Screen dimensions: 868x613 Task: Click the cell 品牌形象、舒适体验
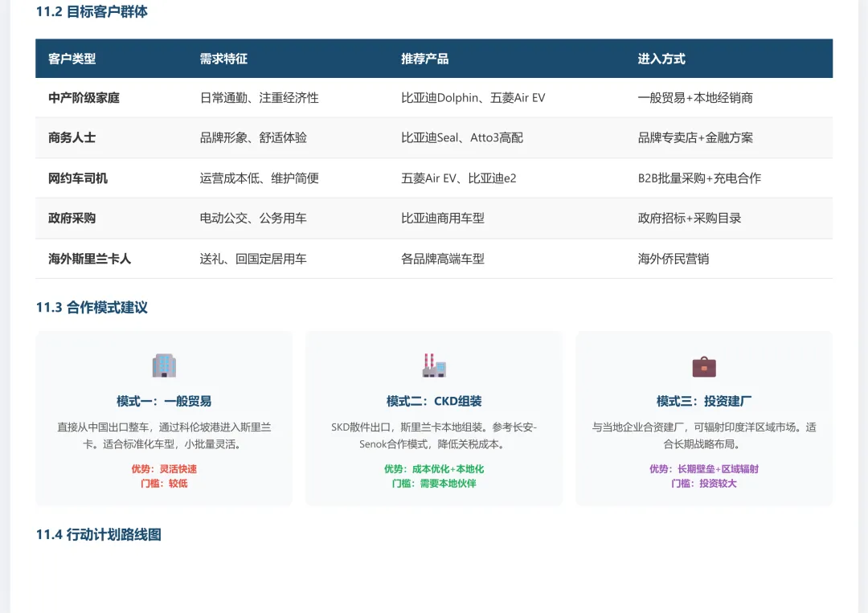point(253,137)
